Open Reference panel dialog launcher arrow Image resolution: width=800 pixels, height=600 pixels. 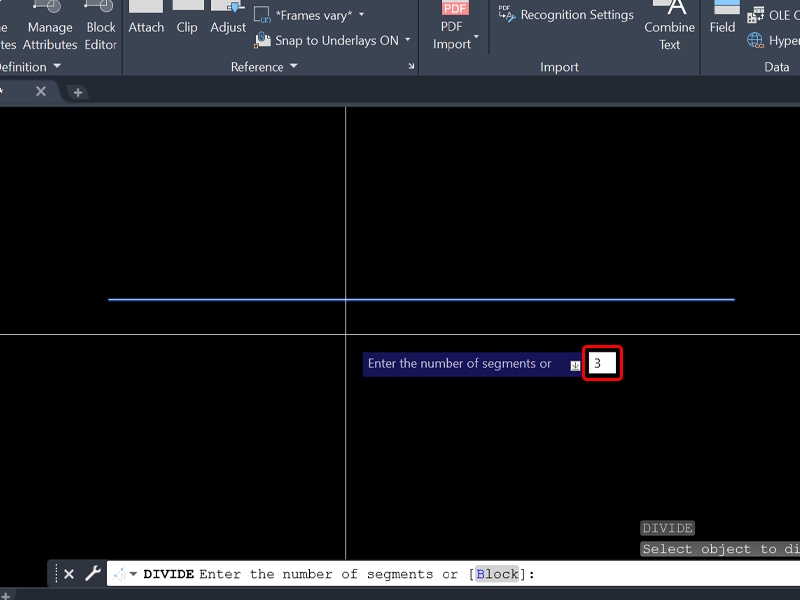coord(411,66)
